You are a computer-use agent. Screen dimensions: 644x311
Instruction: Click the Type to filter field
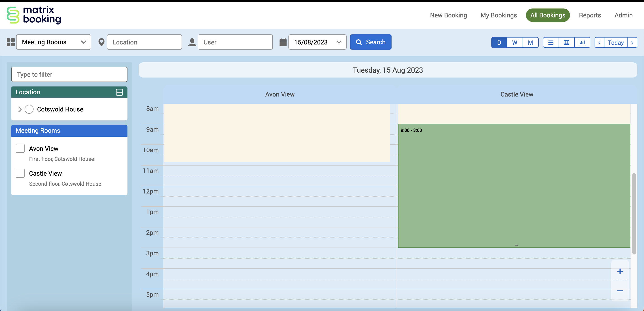[69, 74]
